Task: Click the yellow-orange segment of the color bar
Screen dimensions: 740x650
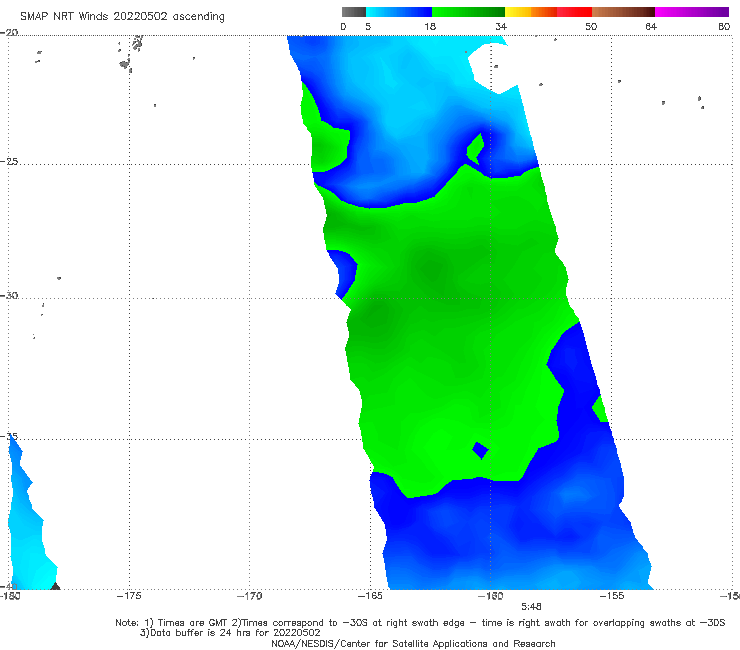Action: pos(531,12)
